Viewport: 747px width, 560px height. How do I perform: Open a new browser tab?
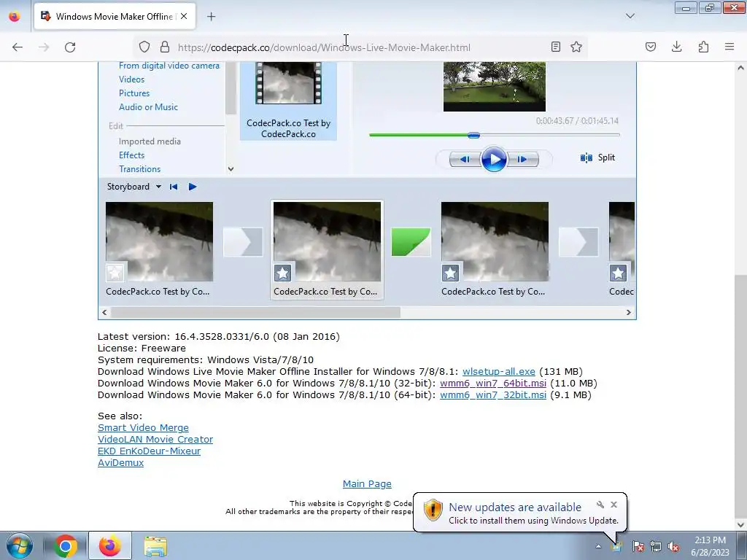(x=211, y=17)
